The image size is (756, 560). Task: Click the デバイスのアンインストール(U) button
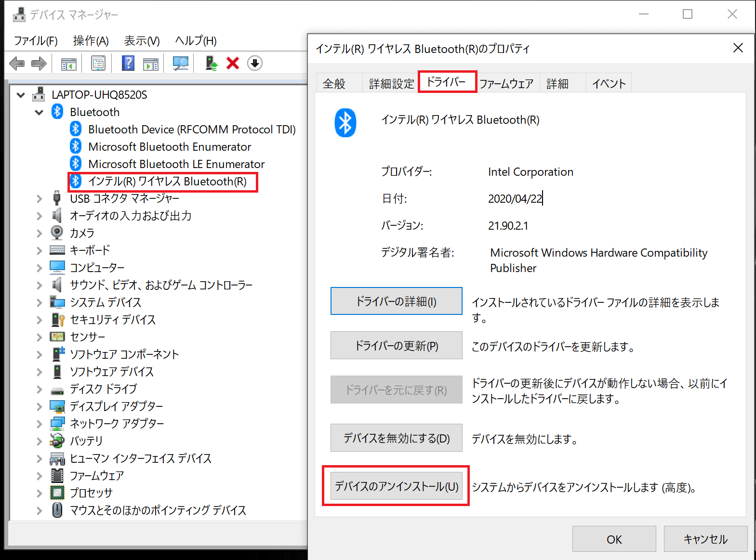[x=396, y=486]
